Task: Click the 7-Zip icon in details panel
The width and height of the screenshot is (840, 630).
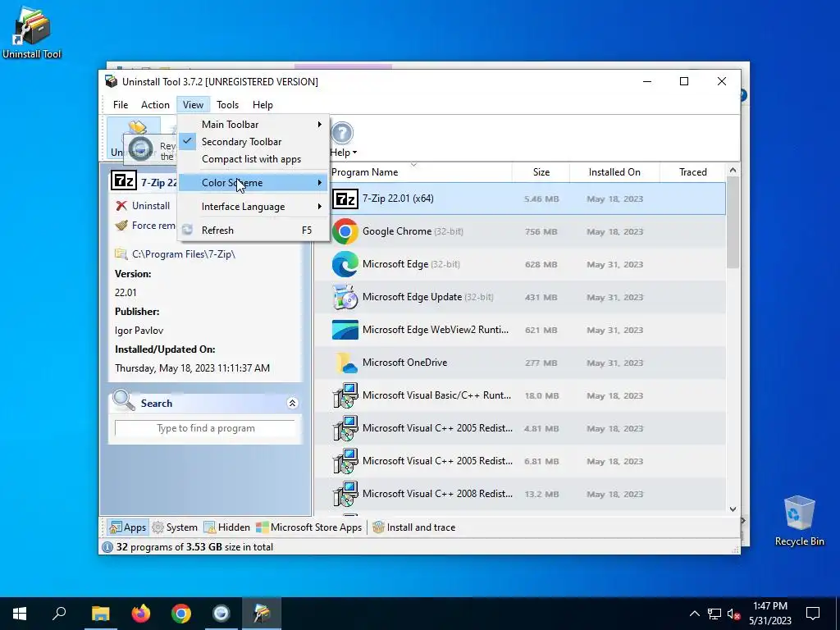Action: tap(124, 181)
